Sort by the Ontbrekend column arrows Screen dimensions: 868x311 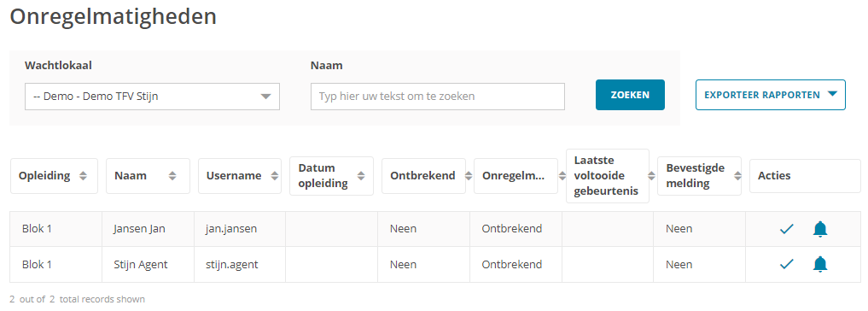click(x=469, y=176)
